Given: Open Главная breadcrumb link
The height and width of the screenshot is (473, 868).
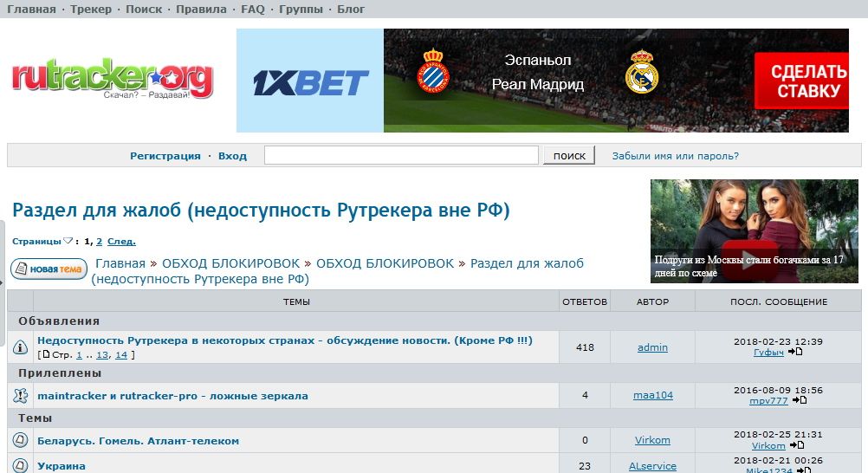Looking at the screenshot, I should pos(120,263).
